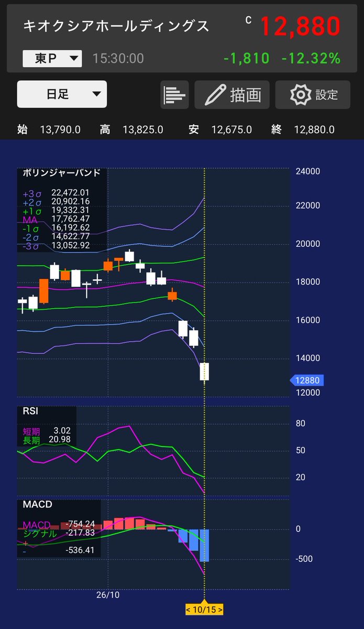Select the キオクシアホールディングス stock name
Viewport: 364px width, 629px height.
(x=116, y=26)
